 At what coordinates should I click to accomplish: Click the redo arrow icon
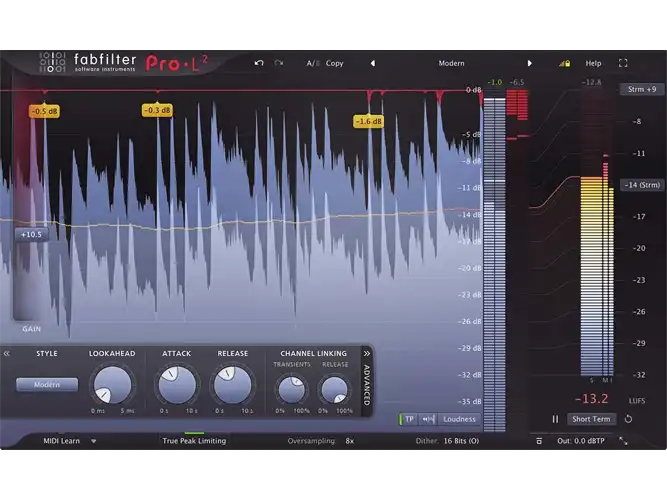279,63
